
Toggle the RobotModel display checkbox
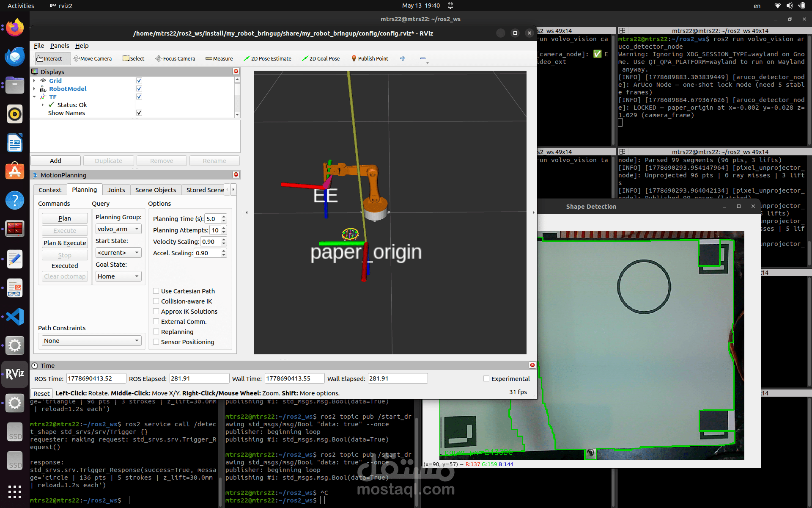coord(139,88)
